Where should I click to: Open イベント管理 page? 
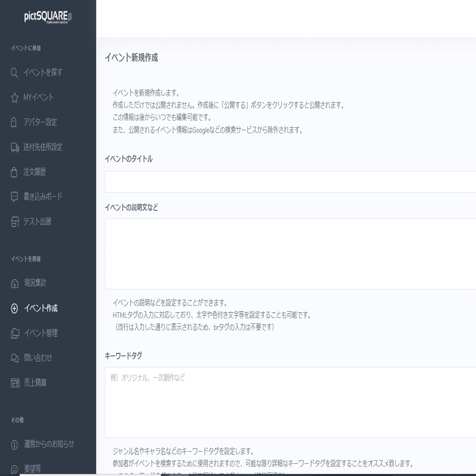(x=41, y=333)
